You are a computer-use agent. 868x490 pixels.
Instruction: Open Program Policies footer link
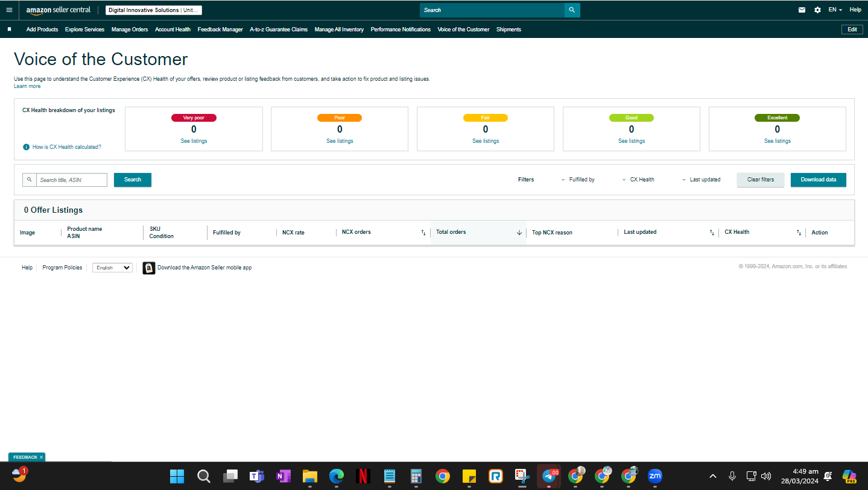click(62, 268)
